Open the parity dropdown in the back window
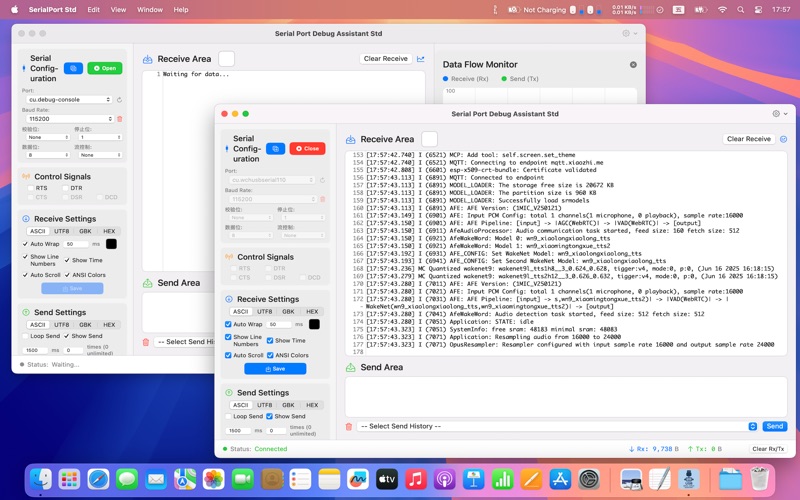 [x=48, y=137]
